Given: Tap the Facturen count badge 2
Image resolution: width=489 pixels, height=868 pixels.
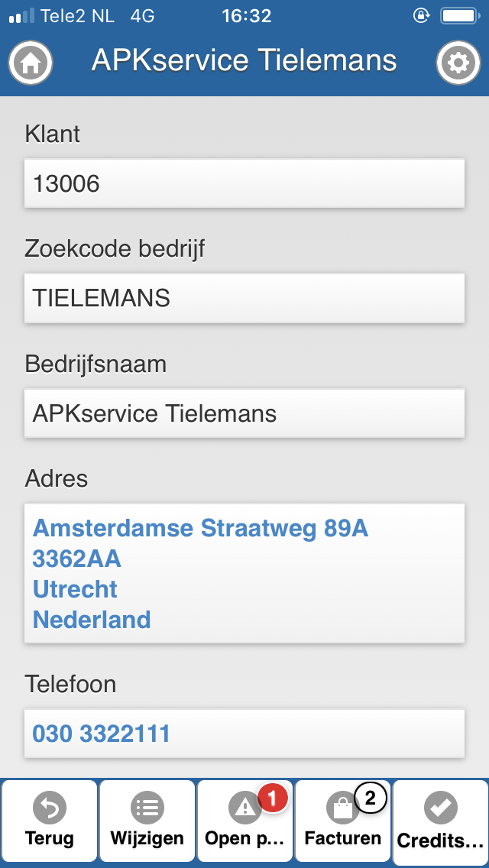Looking at the screenshot, I should coord(370,798).
